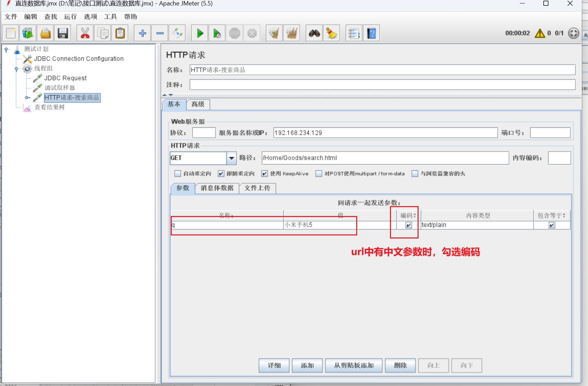Image resolution: width=588 pixels, height=386 pixels.
Task: Open the 运行 menu
Action: (71, 17)
